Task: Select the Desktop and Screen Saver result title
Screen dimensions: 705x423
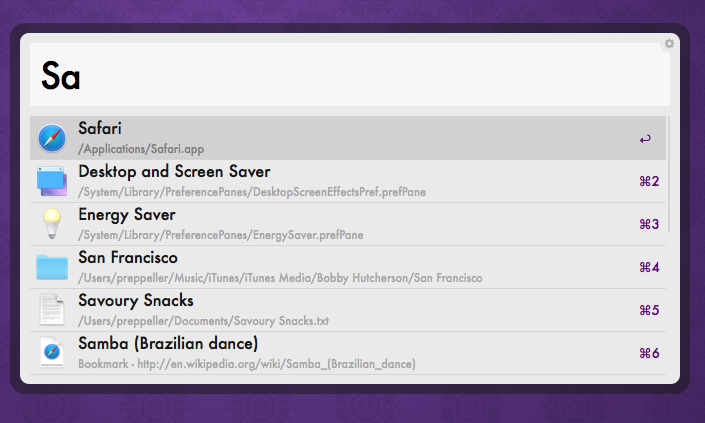Action: (174, 172)
